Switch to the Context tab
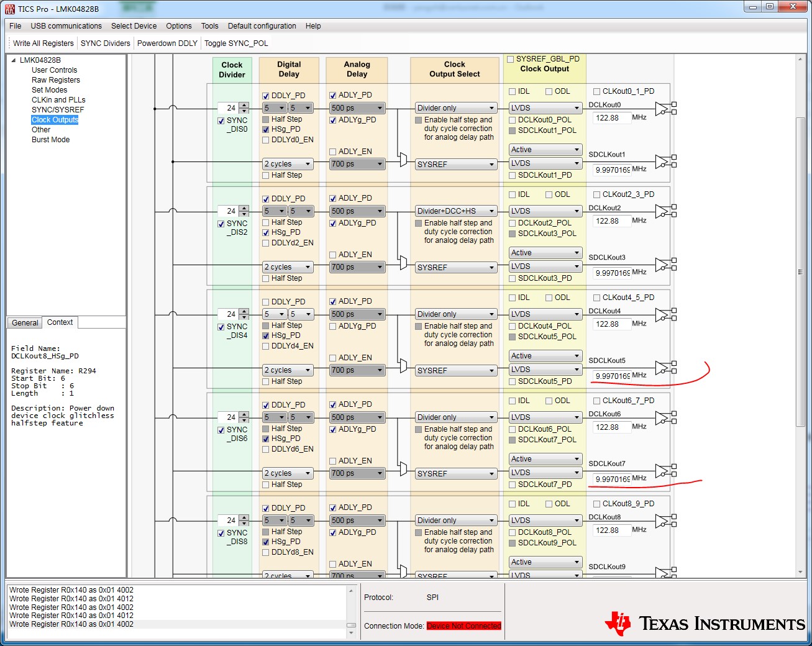This screenshot has width=812, height=646. 60,322
